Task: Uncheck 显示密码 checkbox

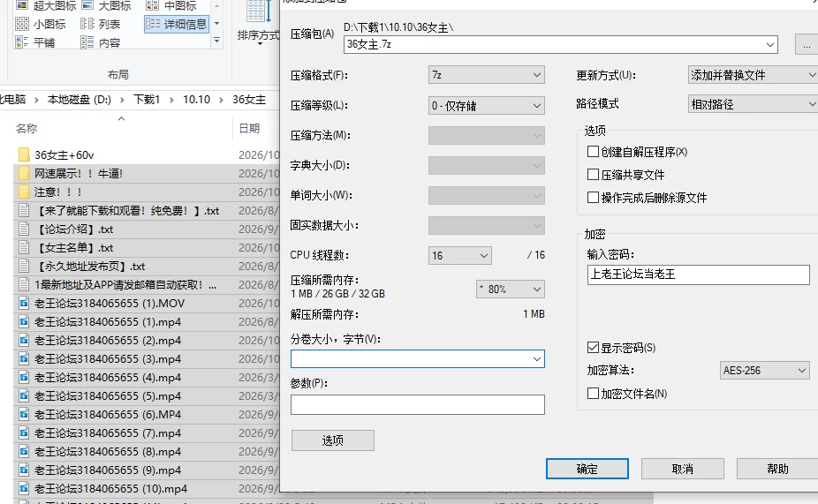Action: 593,348
